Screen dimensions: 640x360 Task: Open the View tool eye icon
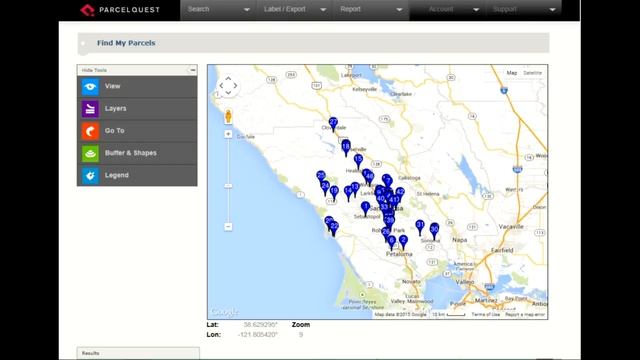pyautogui.click(x=90, y=87)
